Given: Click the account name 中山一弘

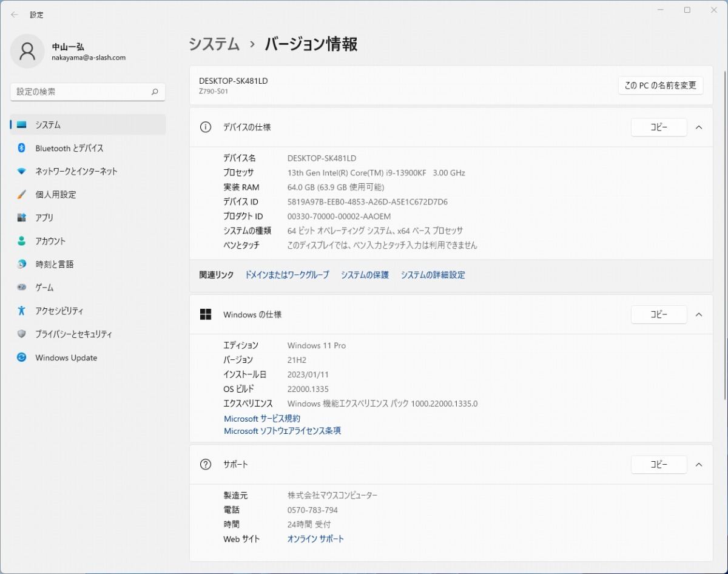Looking at the screenshot, I should 68,46.
